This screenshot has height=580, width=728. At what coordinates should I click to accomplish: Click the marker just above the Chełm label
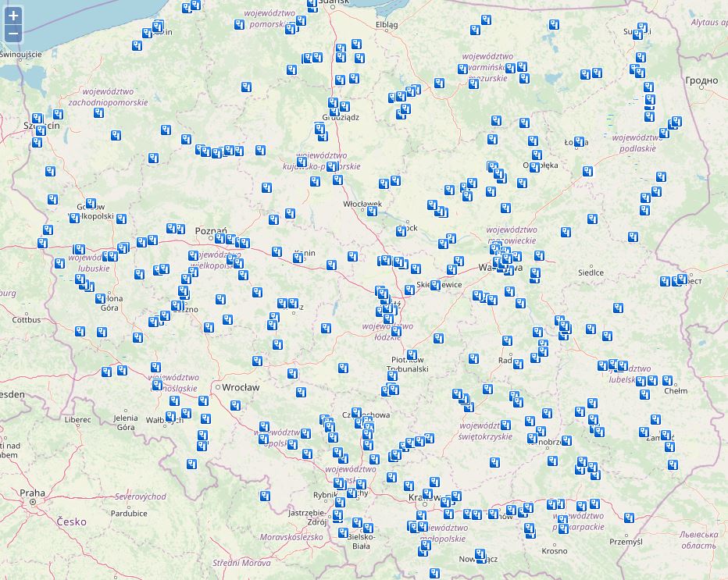pyautogui.click(x=667, y=380)
